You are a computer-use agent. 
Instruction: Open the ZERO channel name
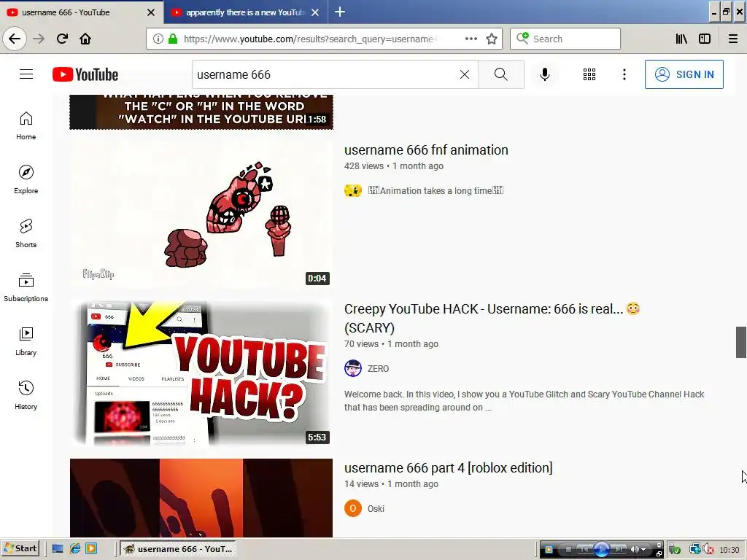tap(378, 368)
